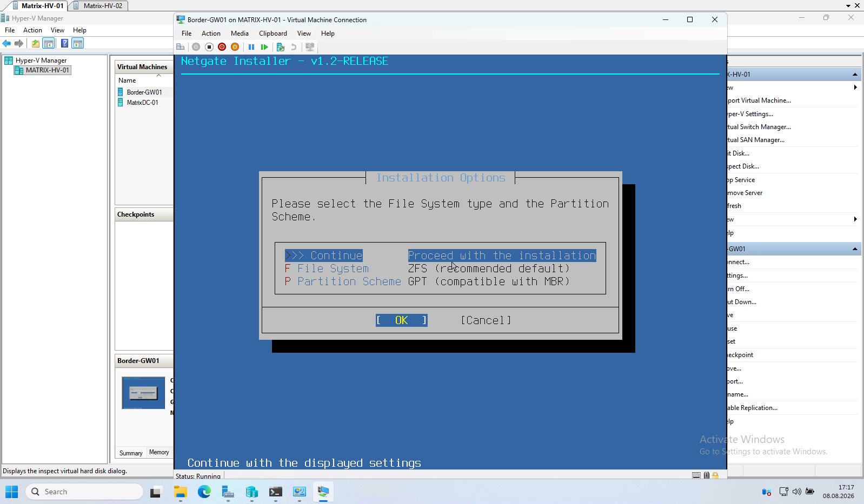Open Server Manager from the taskbar
864x504 pixels.
coord(228,492)
